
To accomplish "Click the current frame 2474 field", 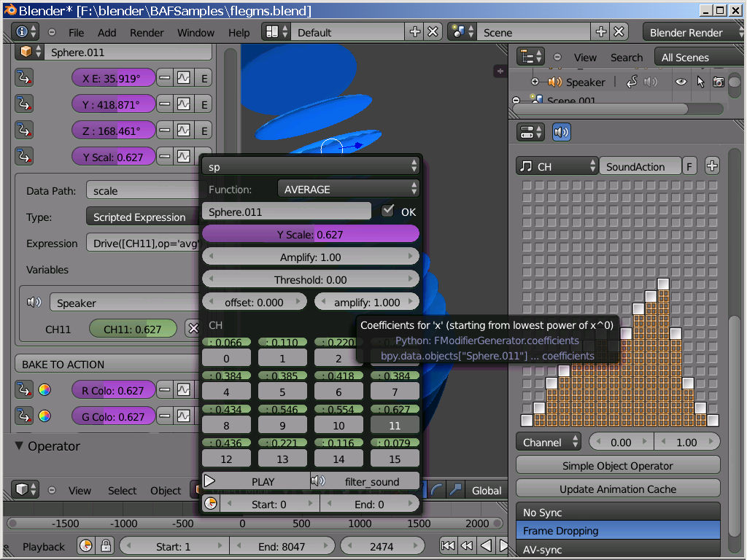I will click(382, 545).
